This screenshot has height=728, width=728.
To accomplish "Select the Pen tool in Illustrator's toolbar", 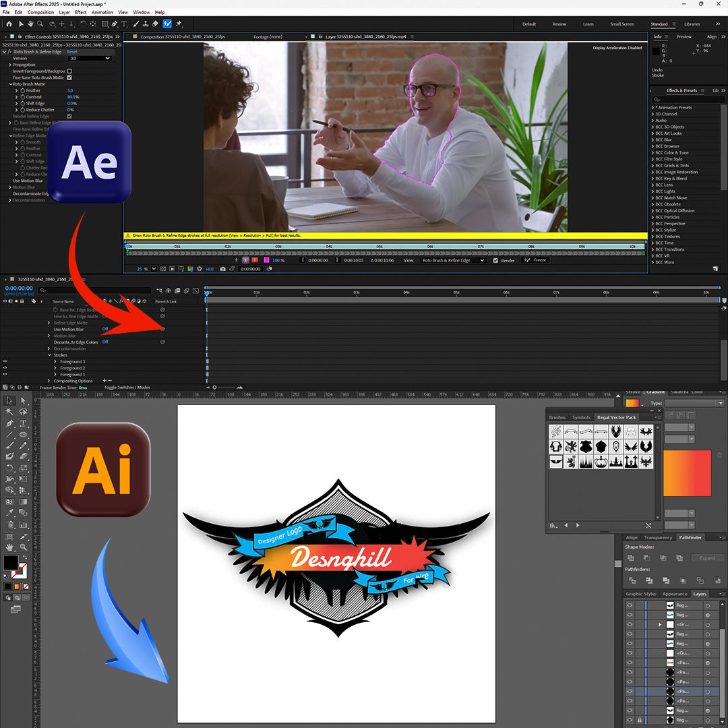I will [9, 424].
